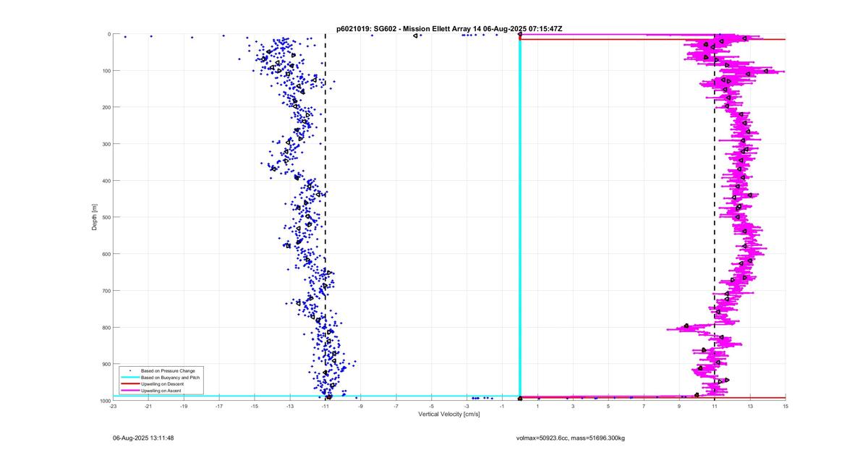Click the 'Vertical Velocity [cm/s]' x-axis label
The image size is (868, 450).
[449, 414]
